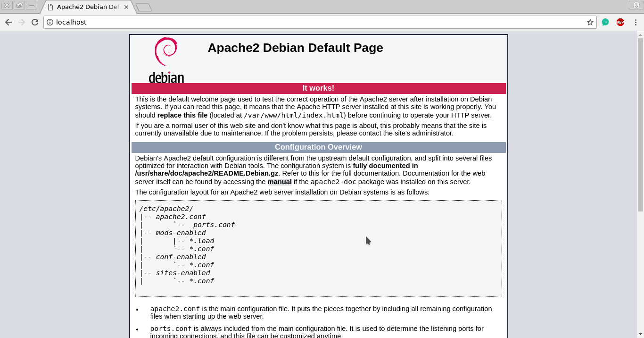The width and height of the screenshot is (644, 338).
Task: Click the vertical scrollbar thumb
Action: [x=640, y=125]
